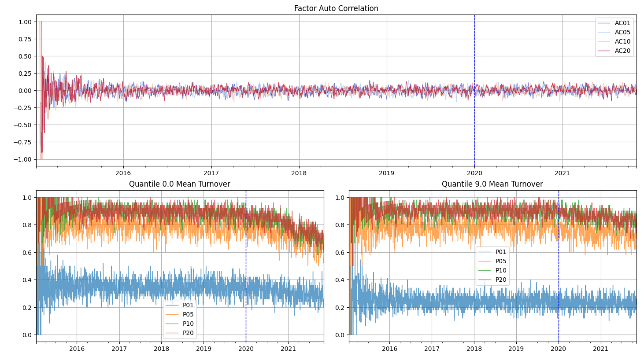Click 2016 label under Quantile 0.0 chart

(x=77, y=349)
